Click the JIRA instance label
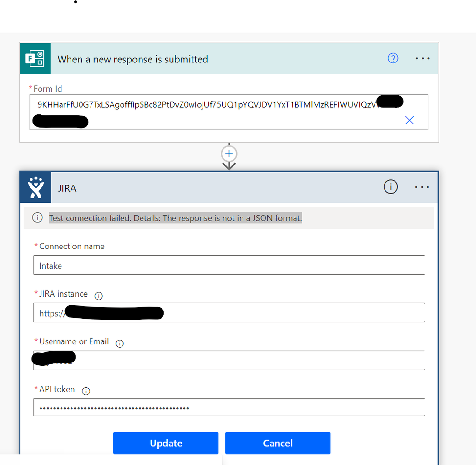The height and width of the screenshot is (465, 476). coord(63,294)
